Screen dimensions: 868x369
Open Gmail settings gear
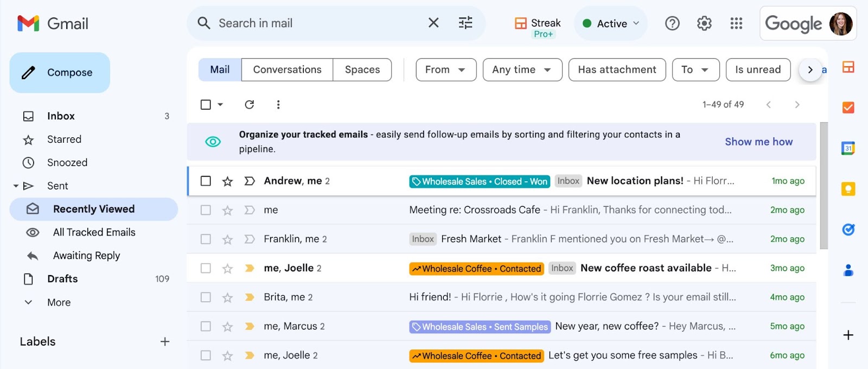coord(704,23)
